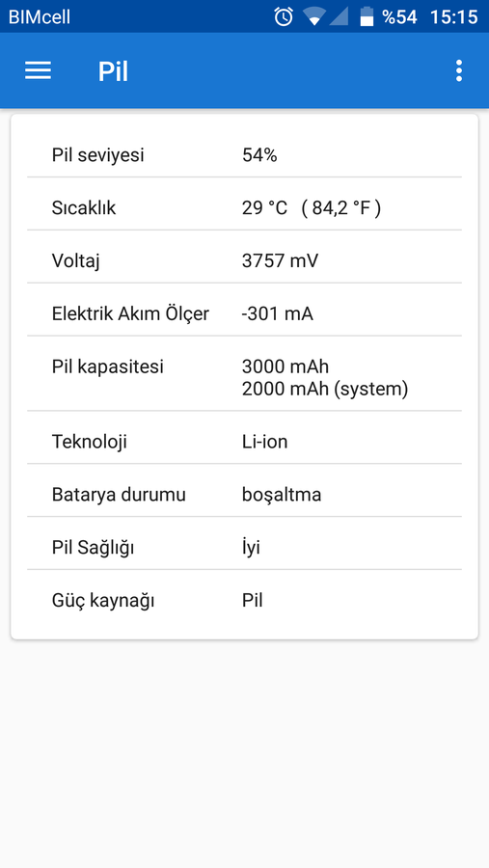Tap the Pil Sağlığı row
Viewport: 489px width, 868px height.
(244, 548)
